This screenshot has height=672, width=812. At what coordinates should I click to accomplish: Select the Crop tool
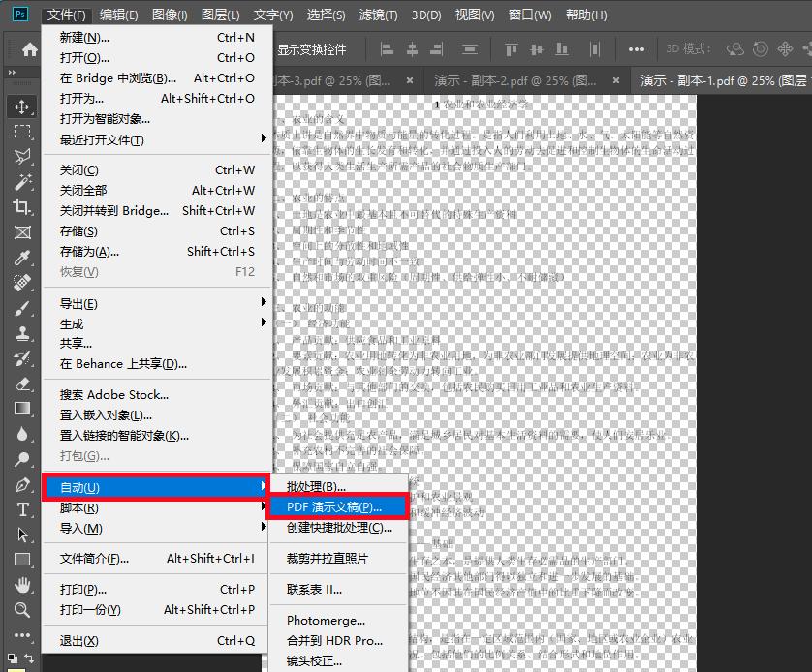[x=21, y=206]
